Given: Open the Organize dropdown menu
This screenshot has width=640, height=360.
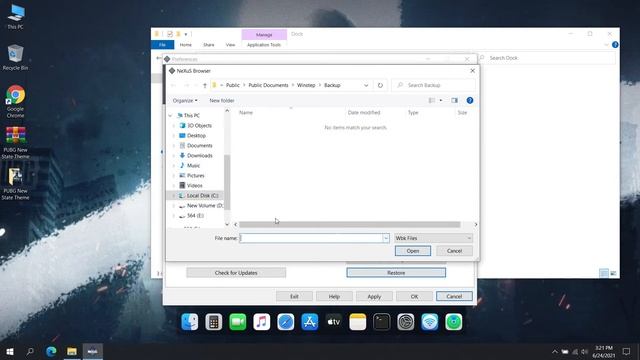Looking at the screenshot, I should 184,100.
